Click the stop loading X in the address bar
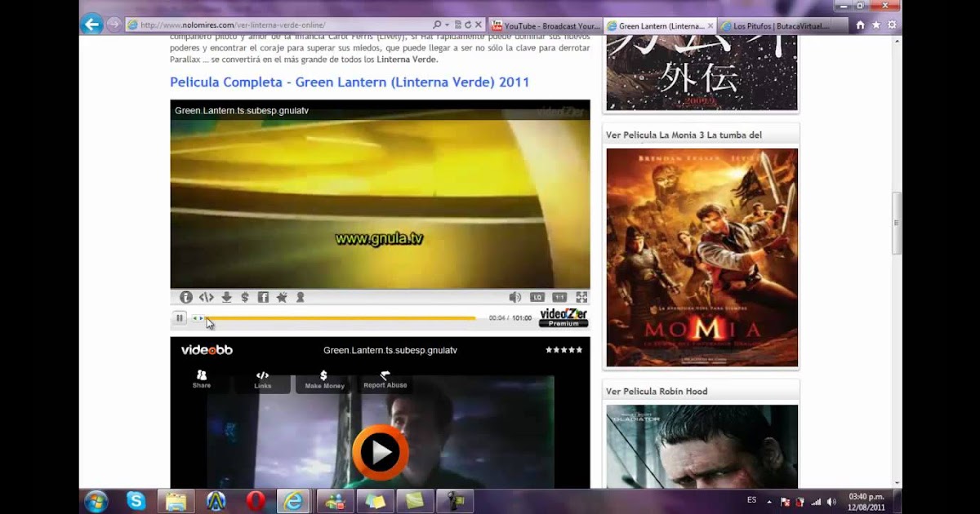The image size is (980, 514). point(479,25)
